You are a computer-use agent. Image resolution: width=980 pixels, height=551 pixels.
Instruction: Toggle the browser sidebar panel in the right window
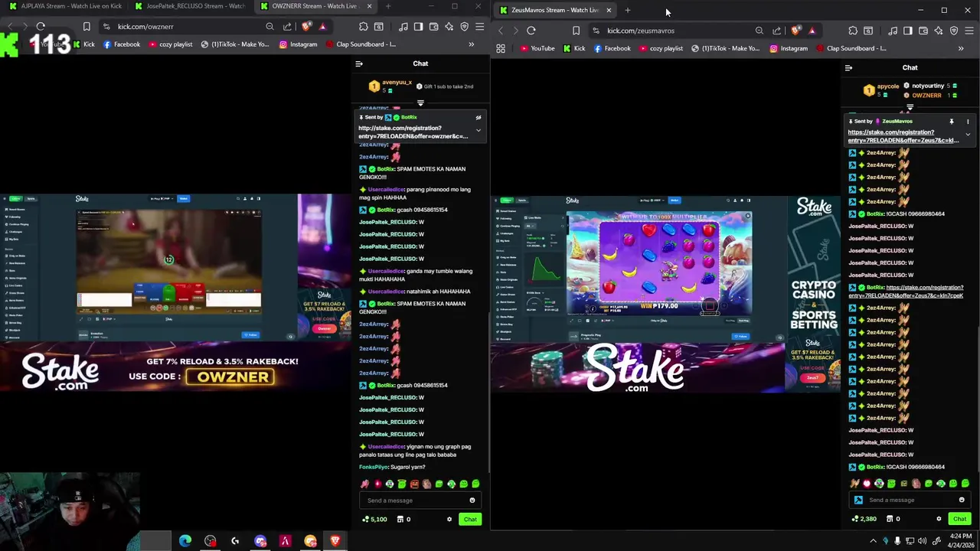907,31
